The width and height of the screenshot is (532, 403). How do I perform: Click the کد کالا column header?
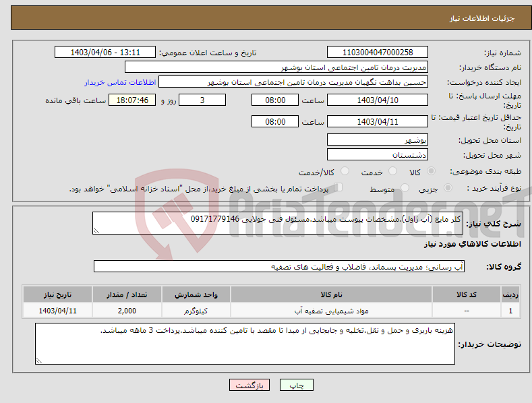click(467, 294)
